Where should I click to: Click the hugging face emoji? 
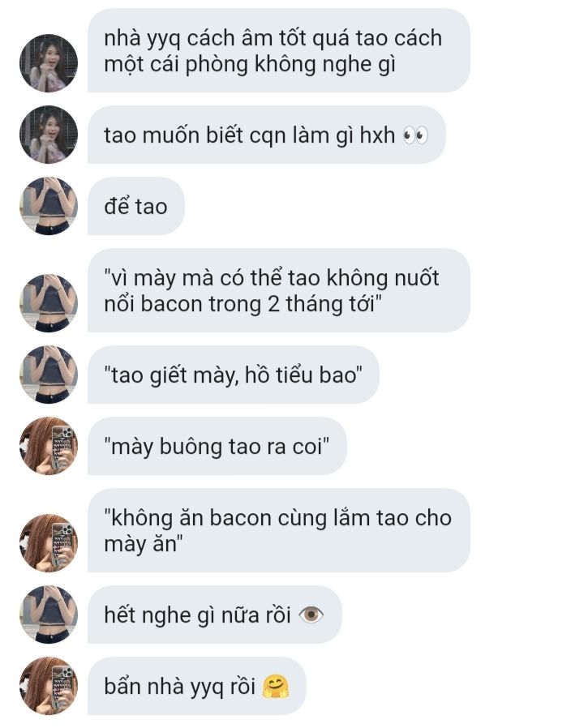coord(276,687)
